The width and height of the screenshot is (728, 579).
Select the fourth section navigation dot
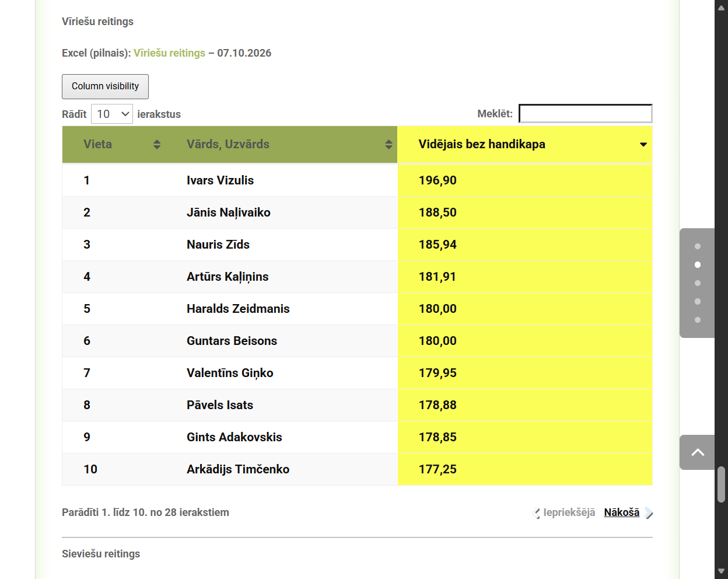pyautogui.click(x=698, y=301)
